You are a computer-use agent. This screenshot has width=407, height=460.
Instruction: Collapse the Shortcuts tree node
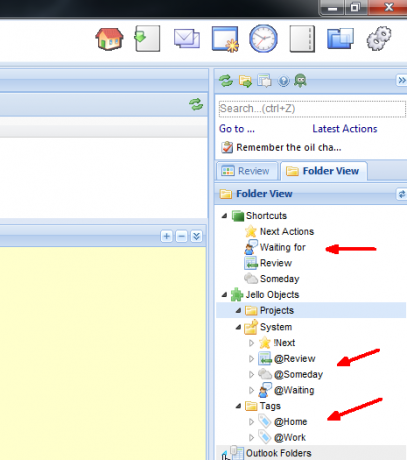point(225,216)
